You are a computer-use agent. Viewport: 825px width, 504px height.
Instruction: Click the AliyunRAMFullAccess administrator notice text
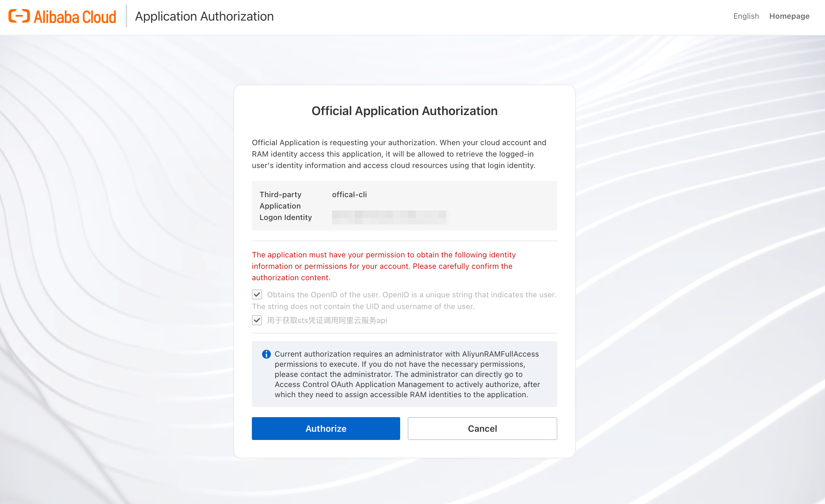pyautogui.click(x=406, y=374)
